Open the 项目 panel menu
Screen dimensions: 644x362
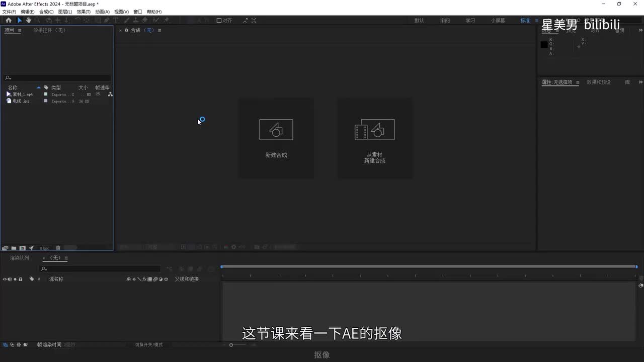point(20,31)
